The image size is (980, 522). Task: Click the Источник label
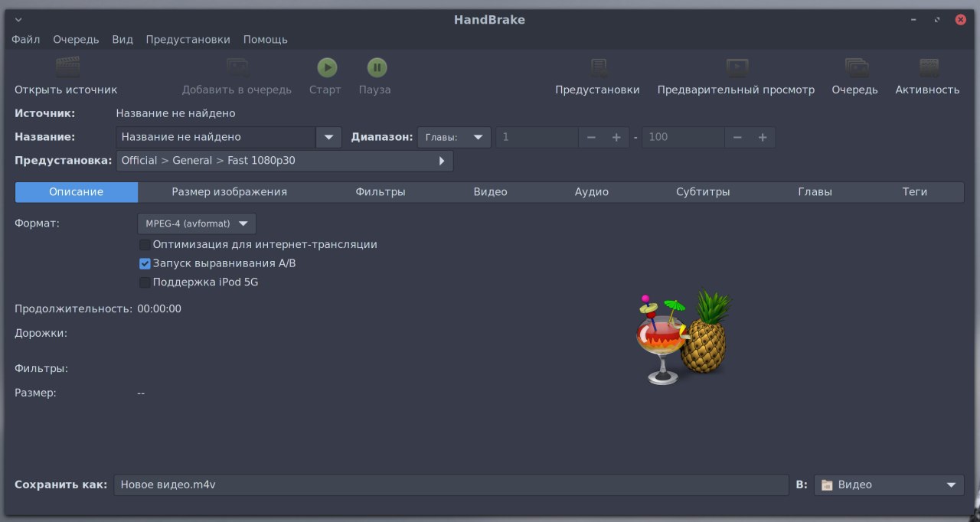(x=45, y=113)
